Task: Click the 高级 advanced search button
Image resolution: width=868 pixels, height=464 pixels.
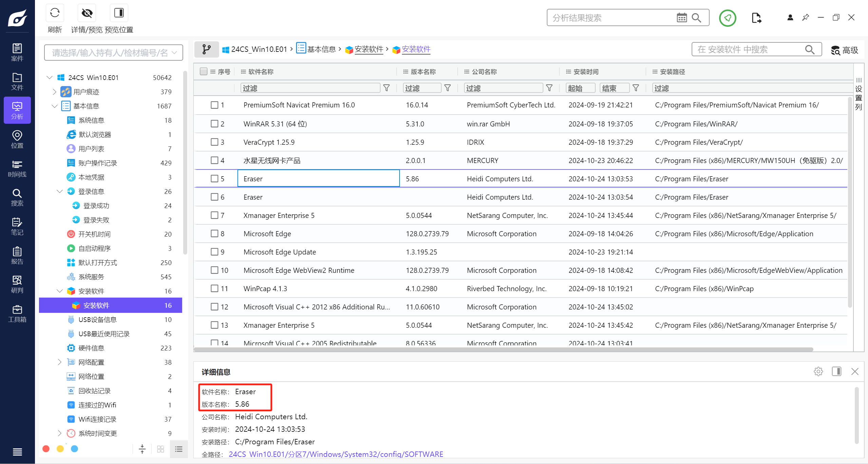Action: (844, 50)
